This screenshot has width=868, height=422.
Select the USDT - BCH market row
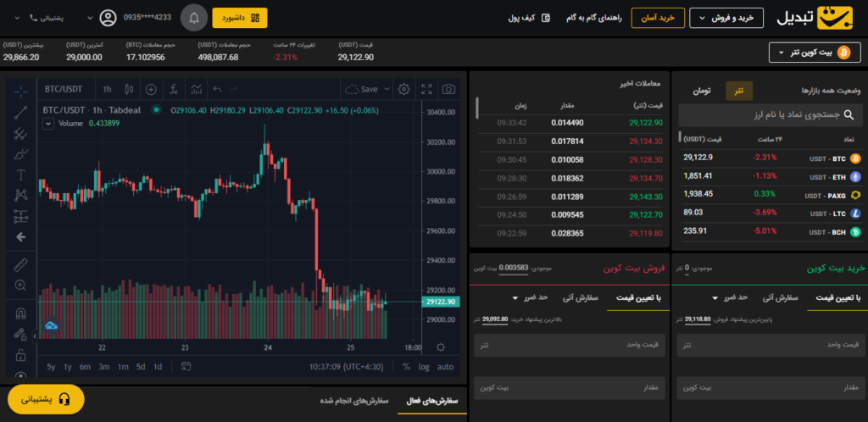(772, 231)
